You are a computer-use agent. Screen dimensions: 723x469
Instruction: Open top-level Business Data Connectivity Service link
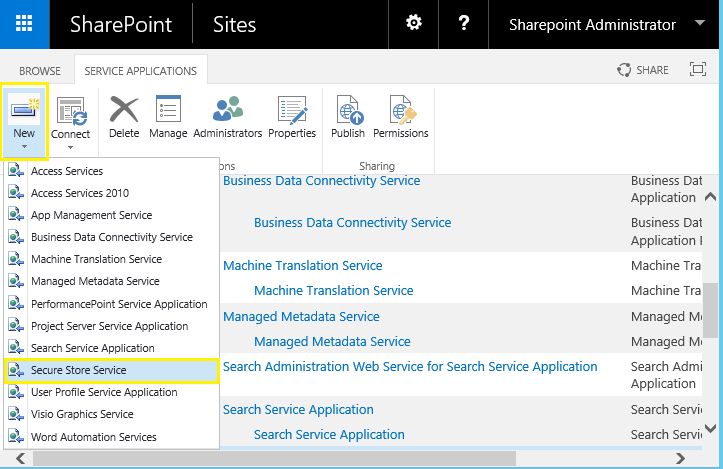click(x=321, y=181)
